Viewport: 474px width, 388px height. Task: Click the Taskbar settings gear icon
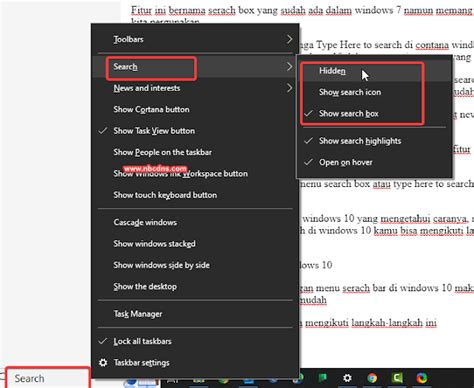(103, 363)
